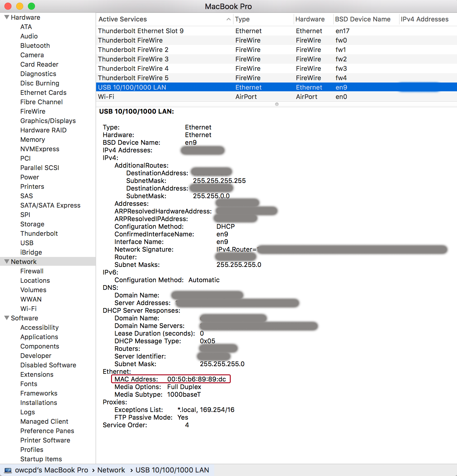Select FireWire in the sidebar
The height and width of the screenshot is (476, 457).
click(x=33, y=111)
